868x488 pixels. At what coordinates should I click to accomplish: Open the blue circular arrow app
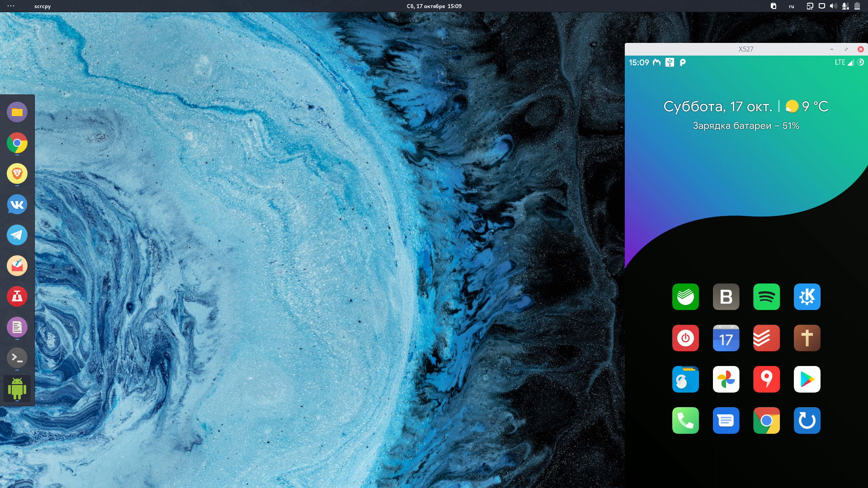pyautogui.click(x=807, y=421)
